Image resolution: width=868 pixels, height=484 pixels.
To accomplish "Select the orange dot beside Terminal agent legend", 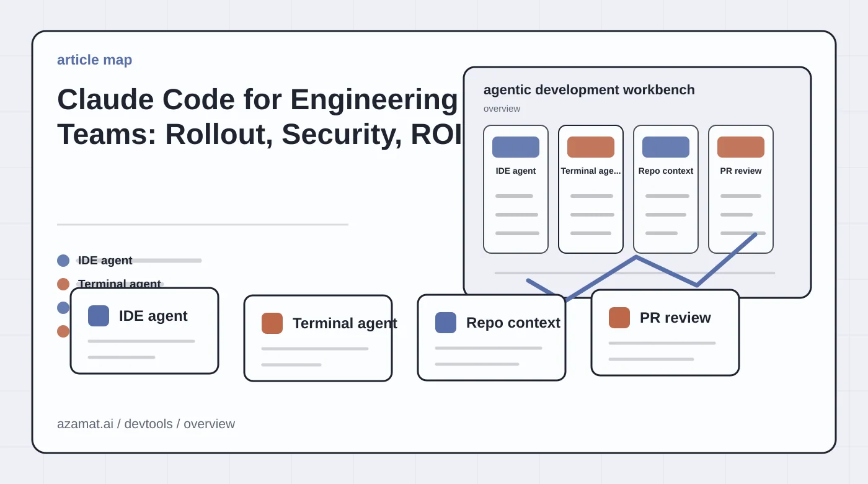I will coord(63,284).
